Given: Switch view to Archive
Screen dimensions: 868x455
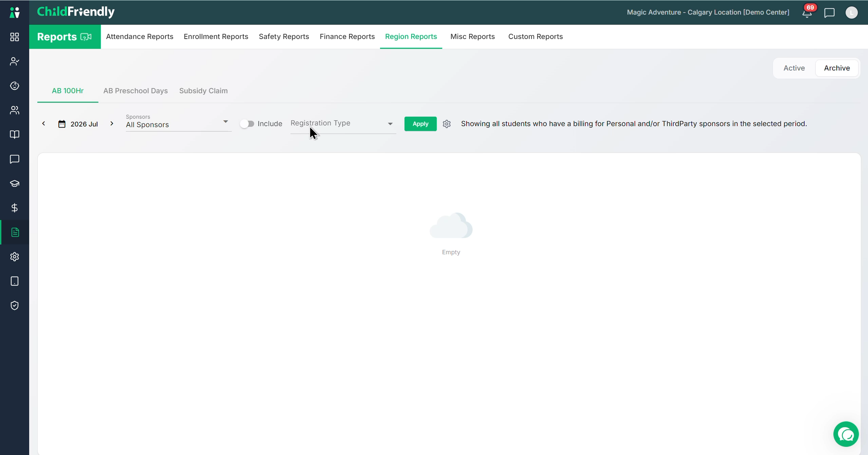Looking at the screenshot, I should click(x=837, y=68).
